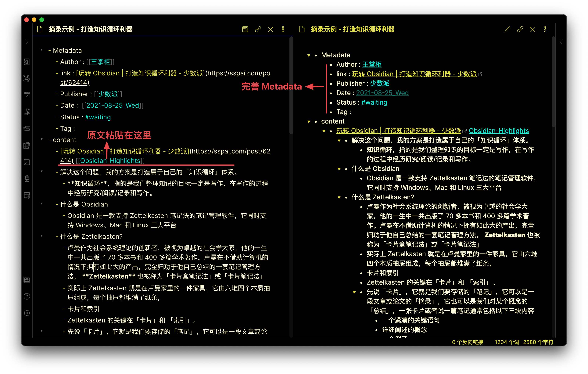Collapse the Metadata section in the left pane

pos(41,50)
